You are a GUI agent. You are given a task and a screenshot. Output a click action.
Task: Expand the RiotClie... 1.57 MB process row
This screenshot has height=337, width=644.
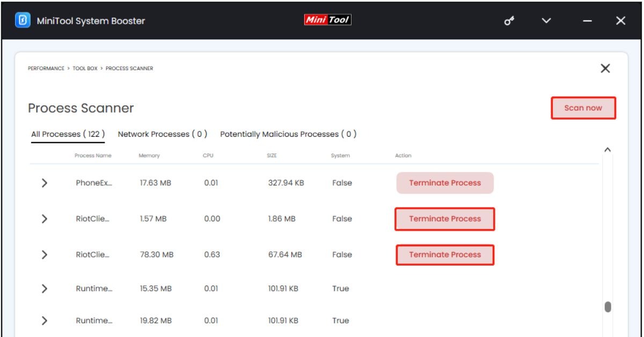45,219
